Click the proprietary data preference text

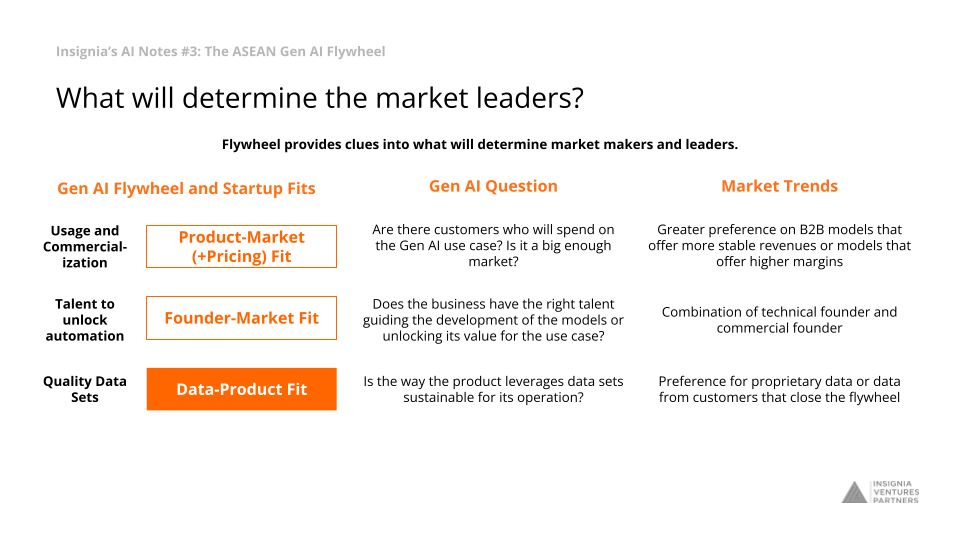tap(779, 389)
